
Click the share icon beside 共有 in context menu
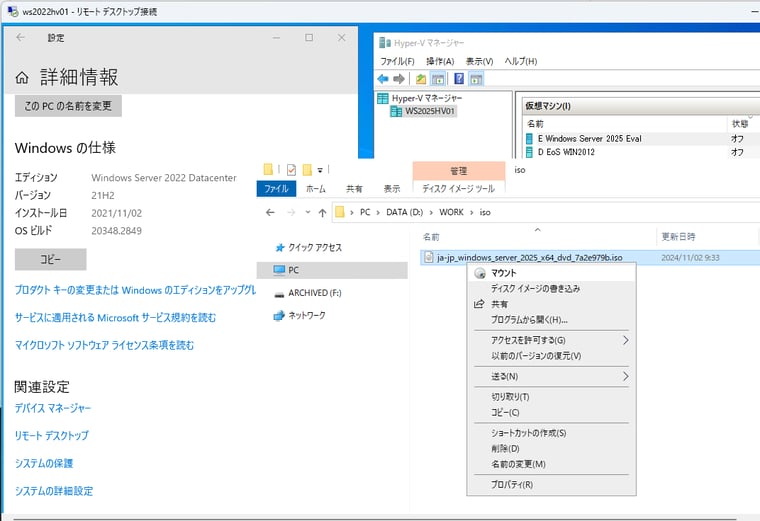(x=479, y=304)
